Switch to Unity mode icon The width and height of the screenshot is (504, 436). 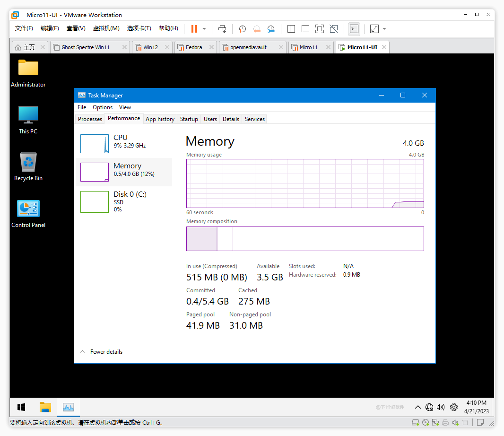(334, 29)
